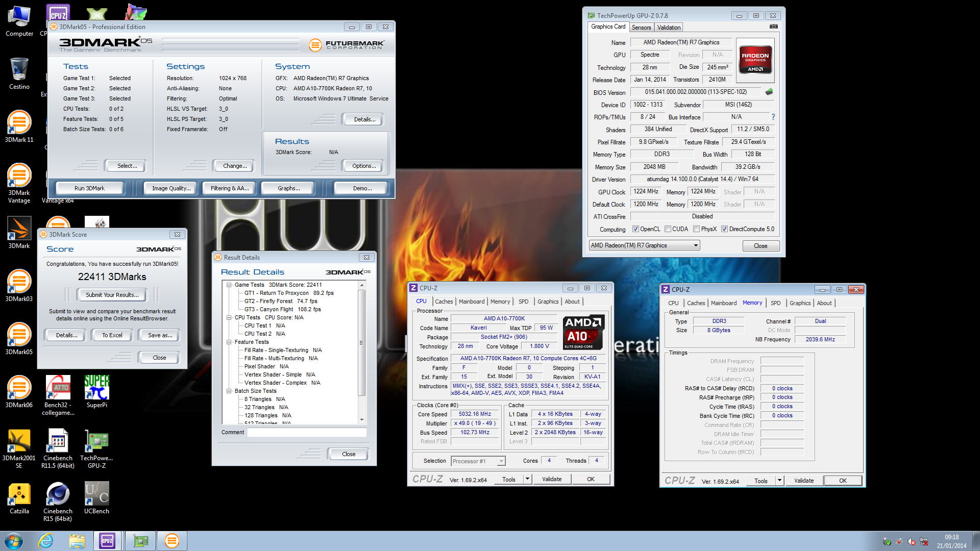Open SPD tab in right CPU-Z
Image resolution: width=980 pixels, height=551 pixels.
[775, 303]
